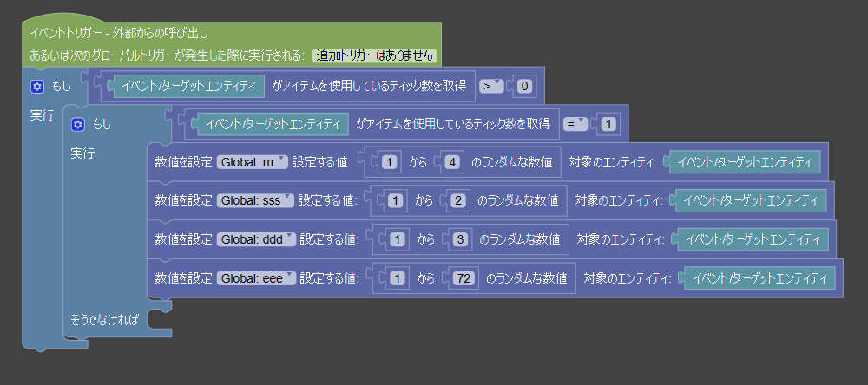Viewport: 868px width, 385px height.
Task: Click the 実行 label of the nested もし block
Action: point(82,153)
